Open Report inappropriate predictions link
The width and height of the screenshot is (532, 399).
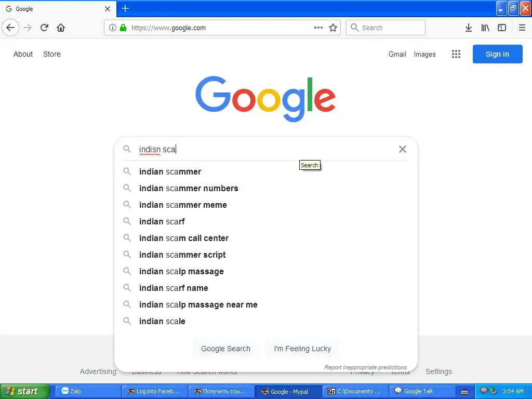[365, 367]
